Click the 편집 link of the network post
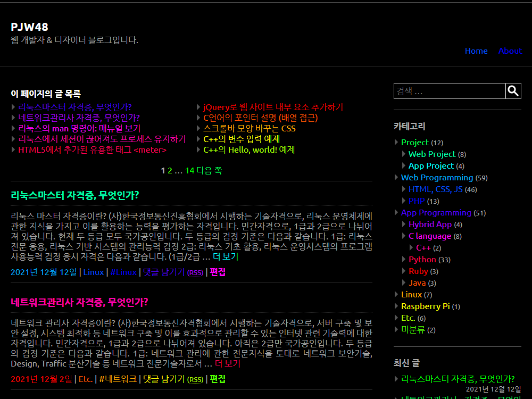 218,379
